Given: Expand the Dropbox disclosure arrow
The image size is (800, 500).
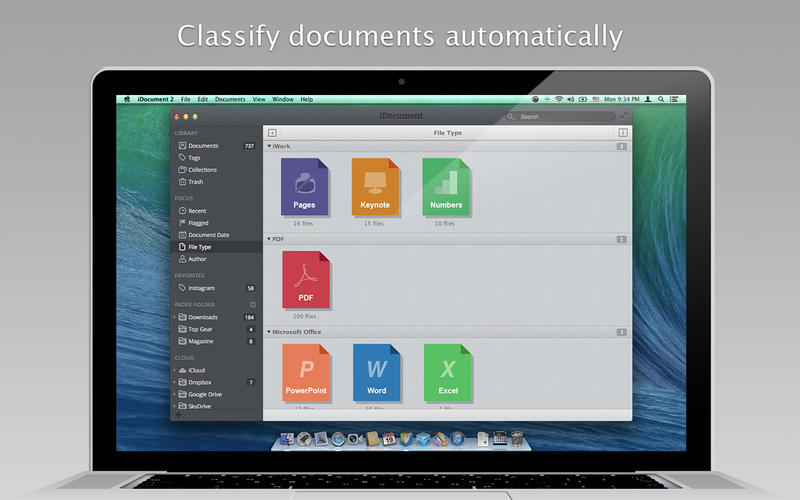Looking at the screenshot, I should click(x=175, y=382).
